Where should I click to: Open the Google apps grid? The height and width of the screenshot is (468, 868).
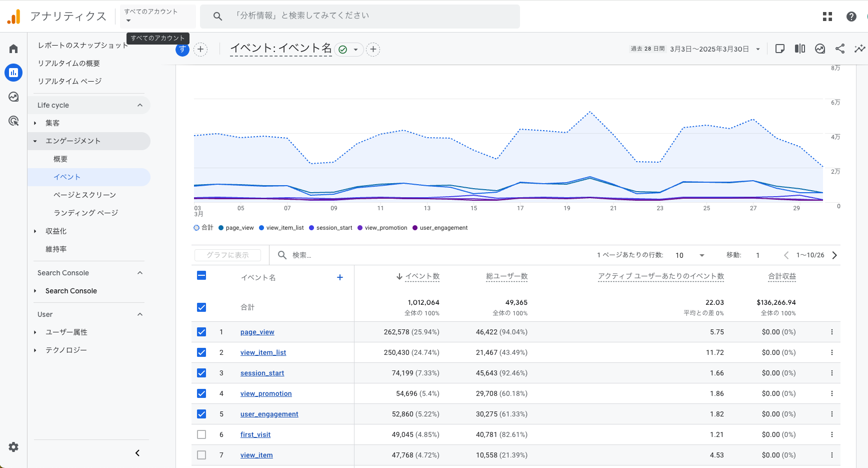click(827, 17)
